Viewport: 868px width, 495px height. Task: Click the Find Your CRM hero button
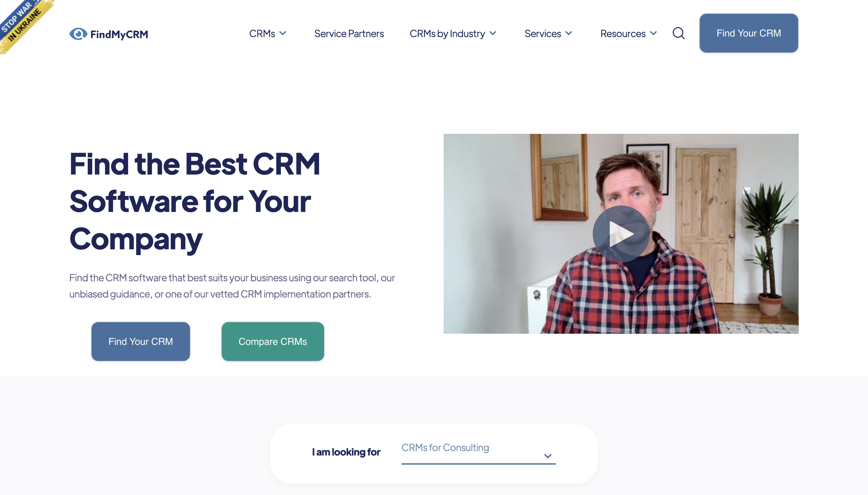[141, 341]
